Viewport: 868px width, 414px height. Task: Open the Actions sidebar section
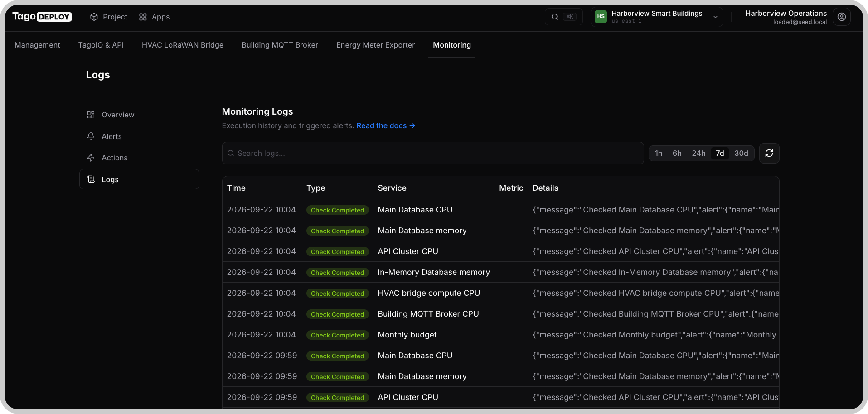coord(139,158)
